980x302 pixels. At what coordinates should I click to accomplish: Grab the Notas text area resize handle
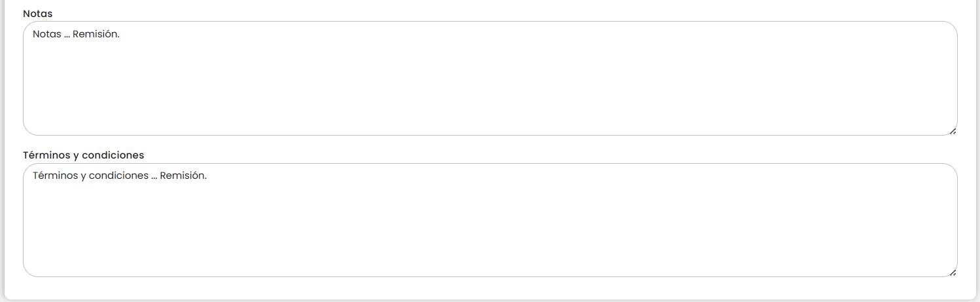(x=953, y=131)
